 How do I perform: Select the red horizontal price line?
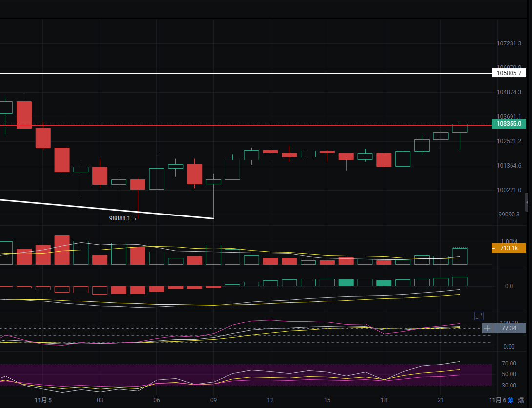pyautogui.click(x=244, y=125)
